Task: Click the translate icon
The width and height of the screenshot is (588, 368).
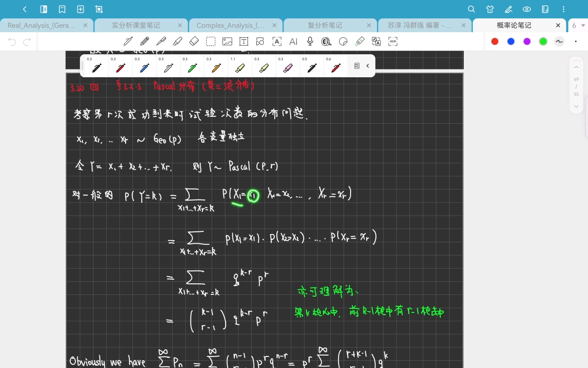Action: pos(376,41)
